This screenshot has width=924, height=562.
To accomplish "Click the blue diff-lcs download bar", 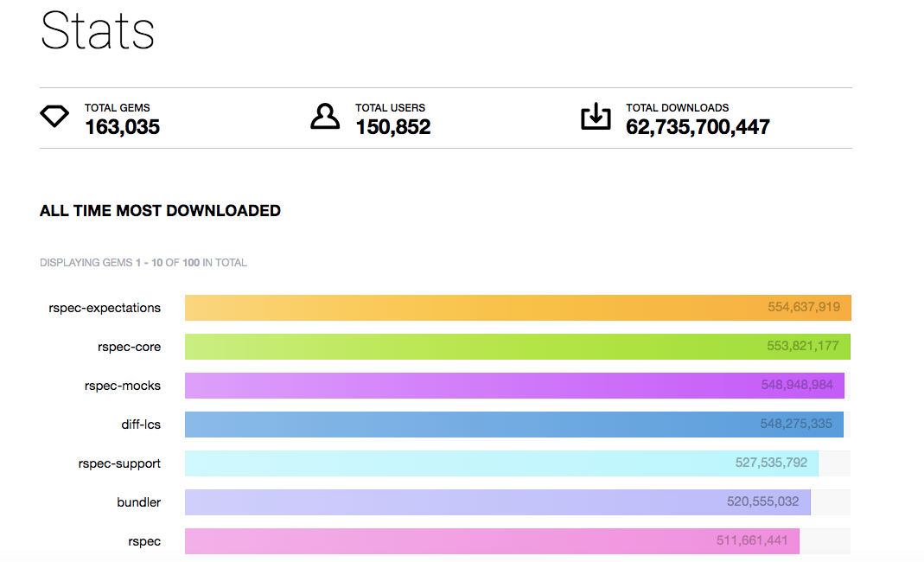I will point(513,425).
